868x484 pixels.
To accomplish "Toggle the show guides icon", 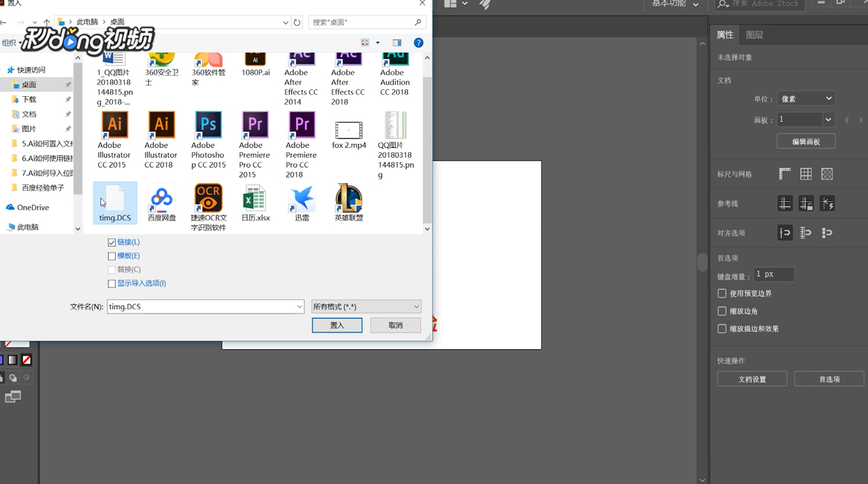I will [x=784, y=203].
